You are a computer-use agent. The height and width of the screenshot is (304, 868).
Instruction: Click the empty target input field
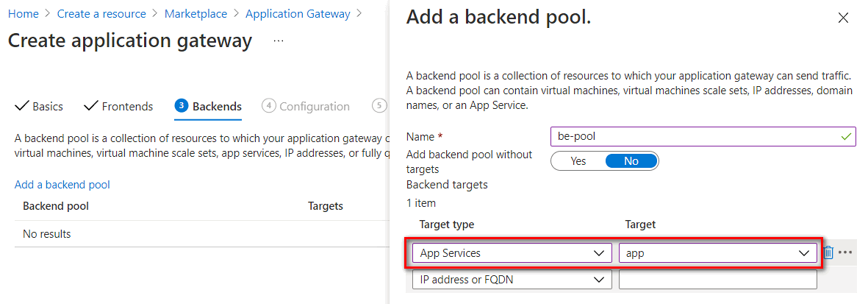717,280
